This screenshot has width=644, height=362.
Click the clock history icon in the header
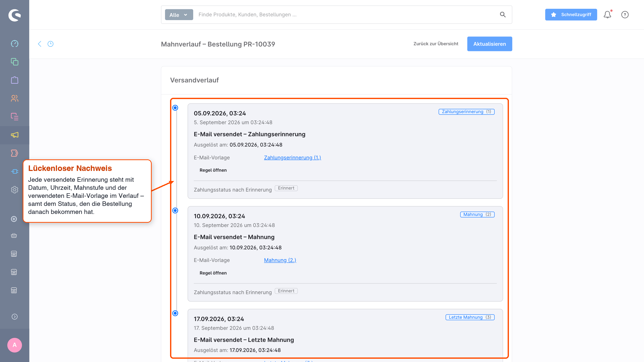tap(51, 44)
